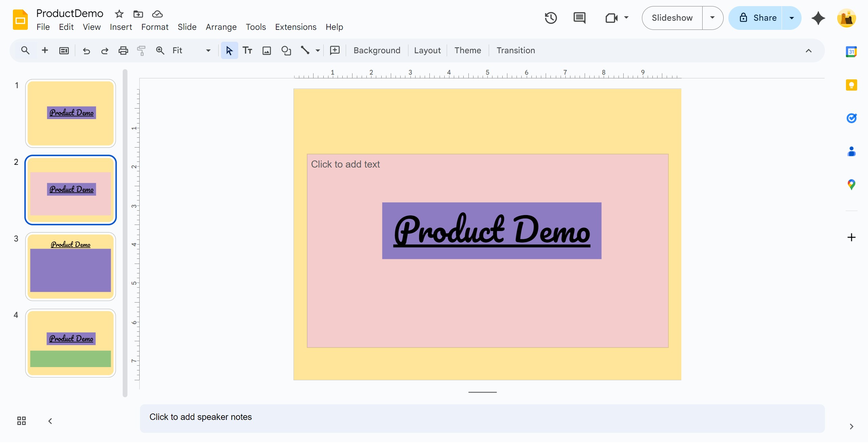The image size is (868, 443).
Task: Click the video call camera icon
Action: click(611, 18)
